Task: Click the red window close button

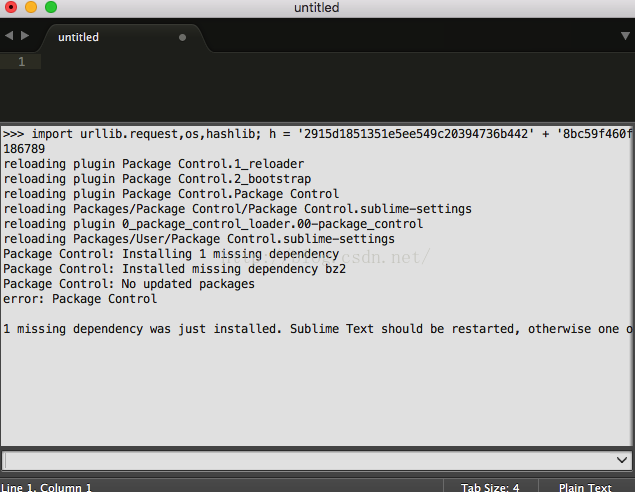Action: 11,7
